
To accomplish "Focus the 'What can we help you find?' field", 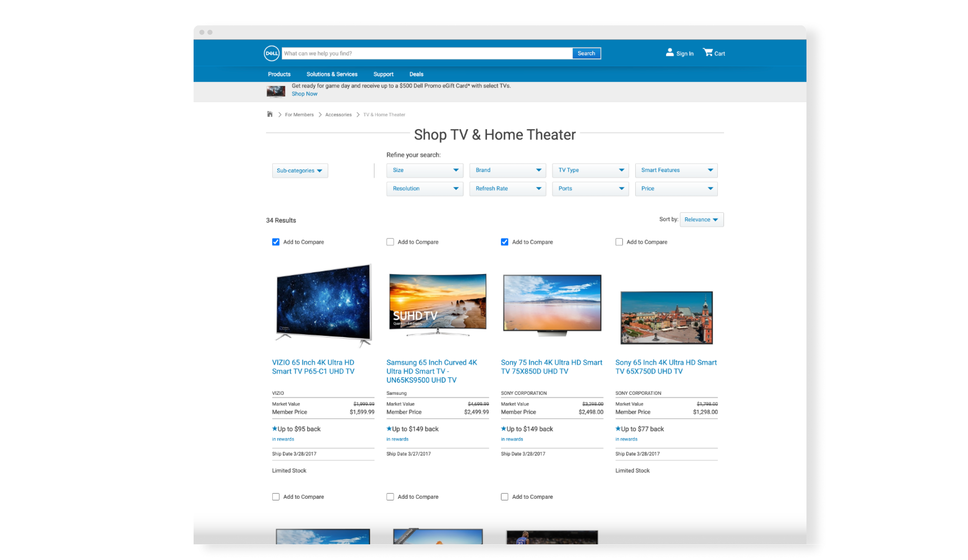I will pos(426,53).
